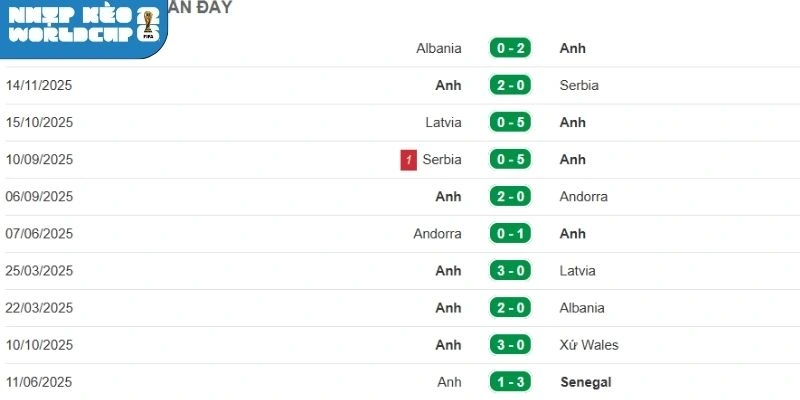Click the Serbia away team on 14/11/2025

point(579,86)
